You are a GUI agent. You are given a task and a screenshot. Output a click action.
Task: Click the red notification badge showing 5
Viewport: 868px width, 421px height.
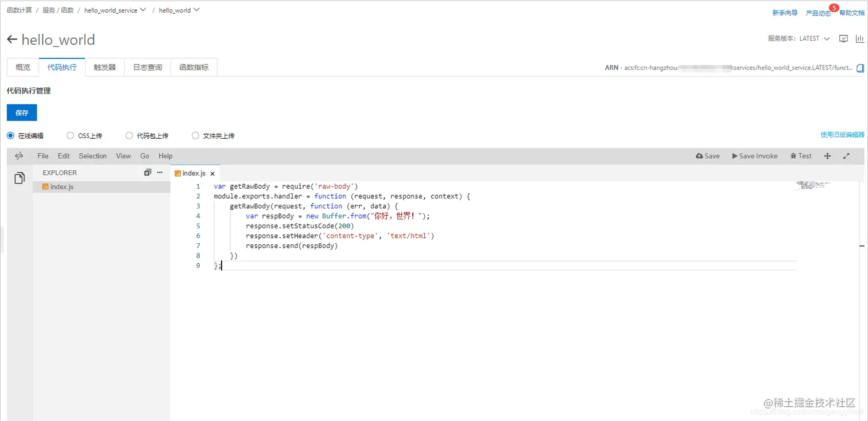pos(834,7)
